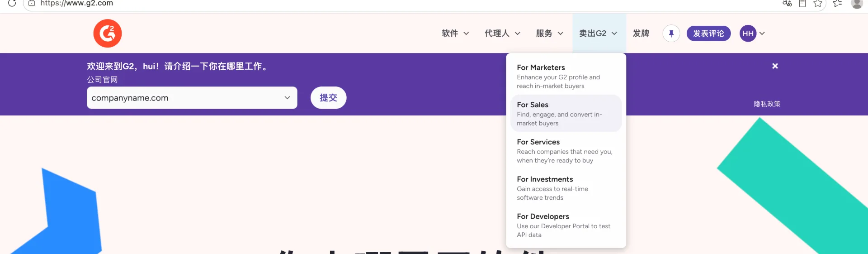Viewport: 868px width, 254px height.
Task: Open reader view icon in the address bar
Action: [802, 3]
